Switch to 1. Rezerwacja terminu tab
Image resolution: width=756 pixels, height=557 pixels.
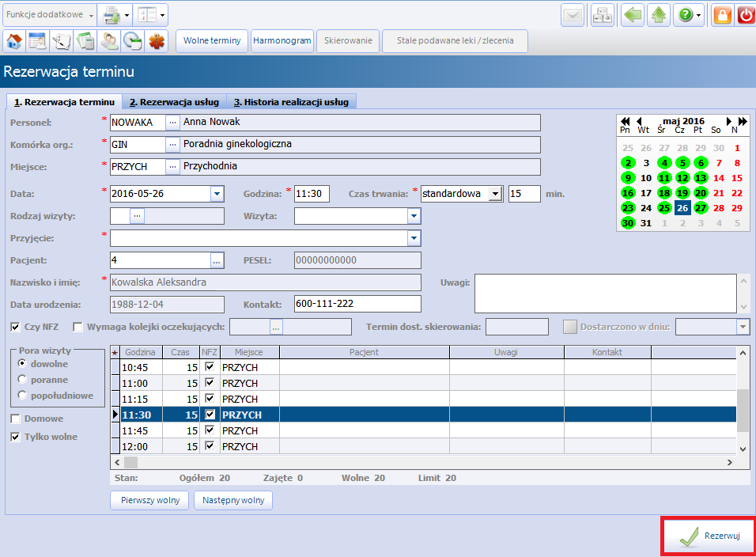click(x=64, y=102)
